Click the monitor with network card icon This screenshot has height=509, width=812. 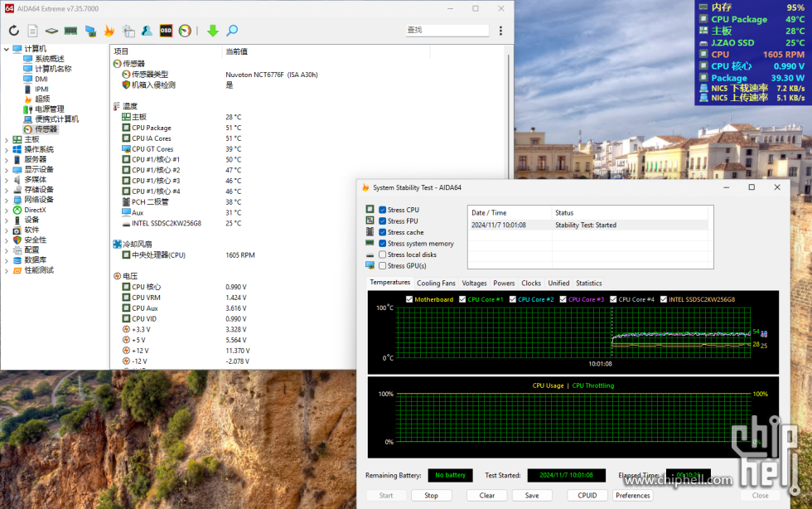tap(90, 32)
